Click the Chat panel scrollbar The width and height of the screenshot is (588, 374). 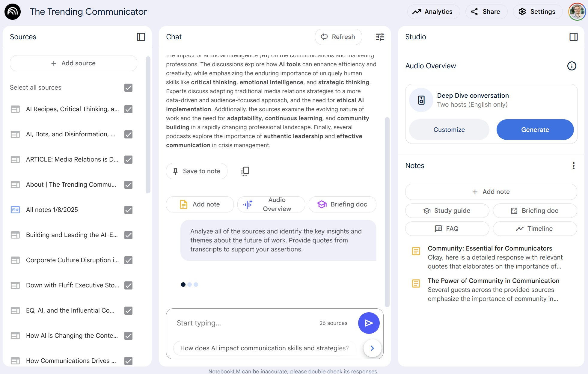tap(387, 212)
